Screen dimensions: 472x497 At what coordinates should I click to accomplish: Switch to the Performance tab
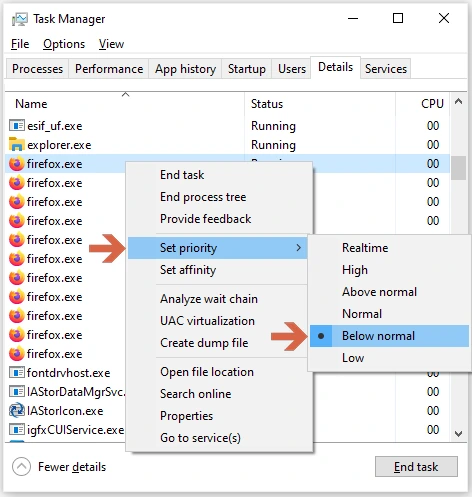tap(109, 69)
